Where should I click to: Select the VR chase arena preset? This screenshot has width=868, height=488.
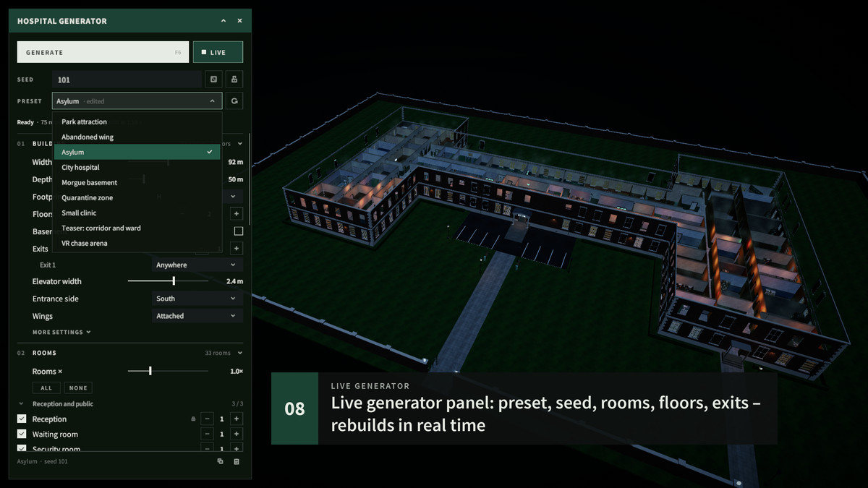click(137, 244)
